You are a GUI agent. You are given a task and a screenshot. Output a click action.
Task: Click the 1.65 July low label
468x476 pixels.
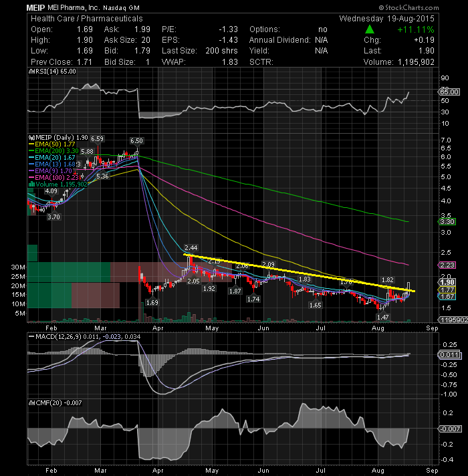point(316,306)
